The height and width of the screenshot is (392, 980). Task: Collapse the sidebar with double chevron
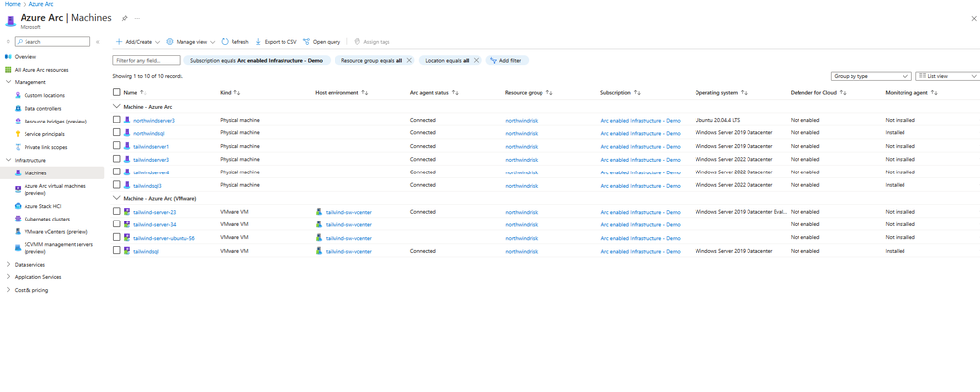[x=97, y=42]
